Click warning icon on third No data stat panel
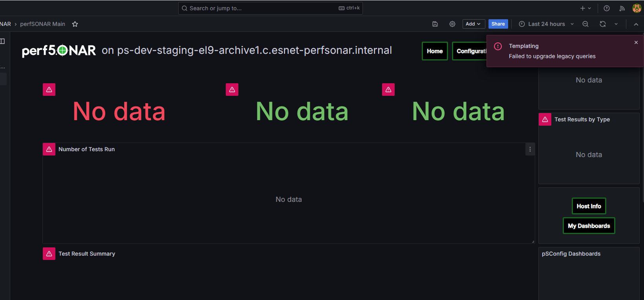 (x=388, y=90)
